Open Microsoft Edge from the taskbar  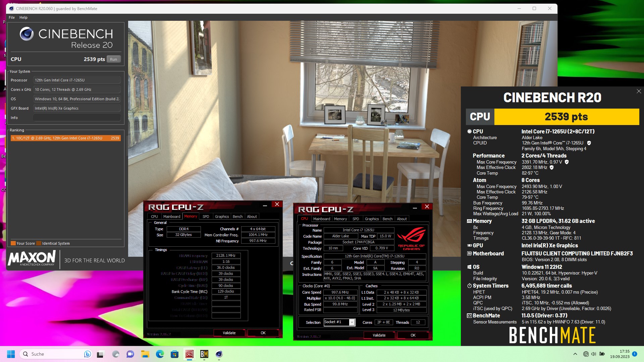(160, 354)
